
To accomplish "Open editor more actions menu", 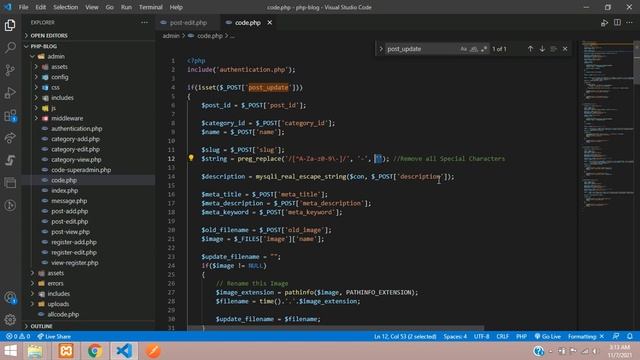I will pyautogui.click(x=629, y=22).
